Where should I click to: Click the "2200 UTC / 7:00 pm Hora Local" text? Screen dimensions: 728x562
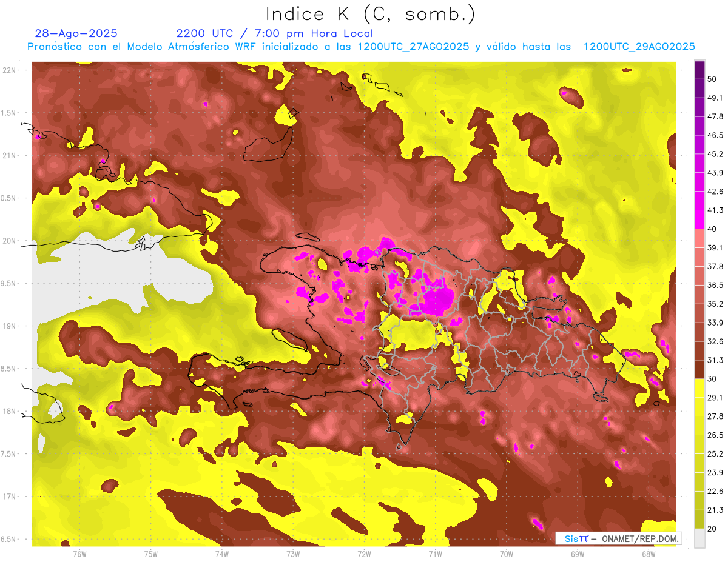[x=274, y=33]
